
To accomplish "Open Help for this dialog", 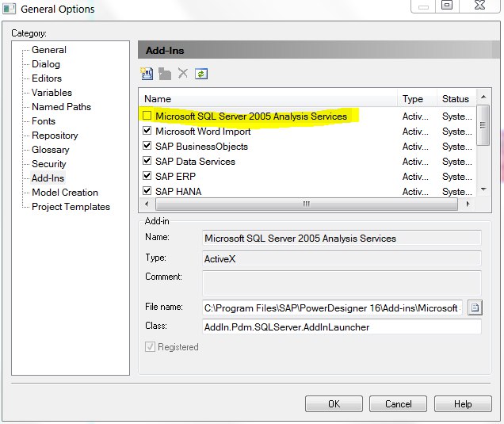I will (463, 403).
